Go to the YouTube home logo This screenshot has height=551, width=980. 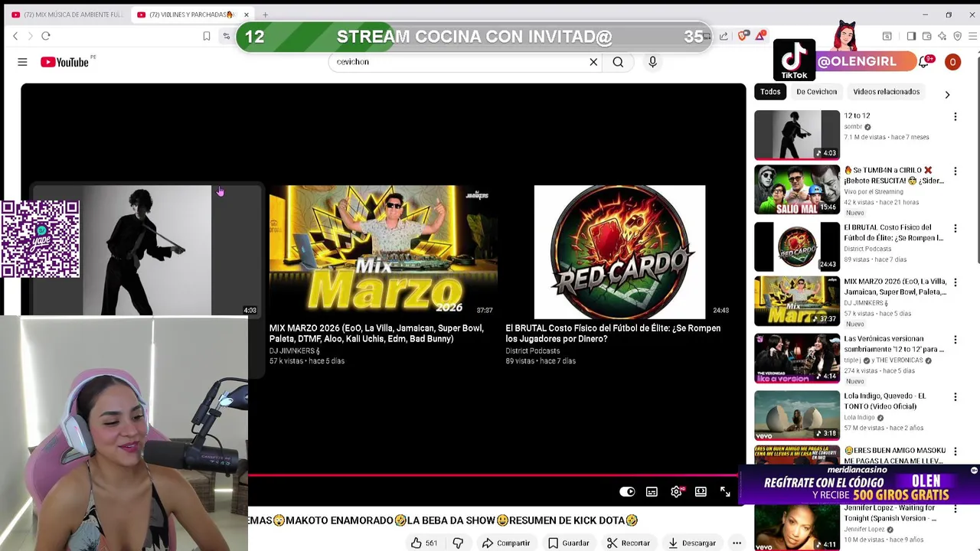(65, 62)
